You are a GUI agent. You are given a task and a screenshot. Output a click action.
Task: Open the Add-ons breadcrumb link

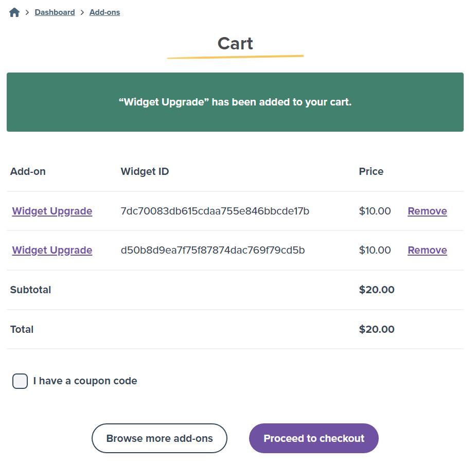point(104,12)
